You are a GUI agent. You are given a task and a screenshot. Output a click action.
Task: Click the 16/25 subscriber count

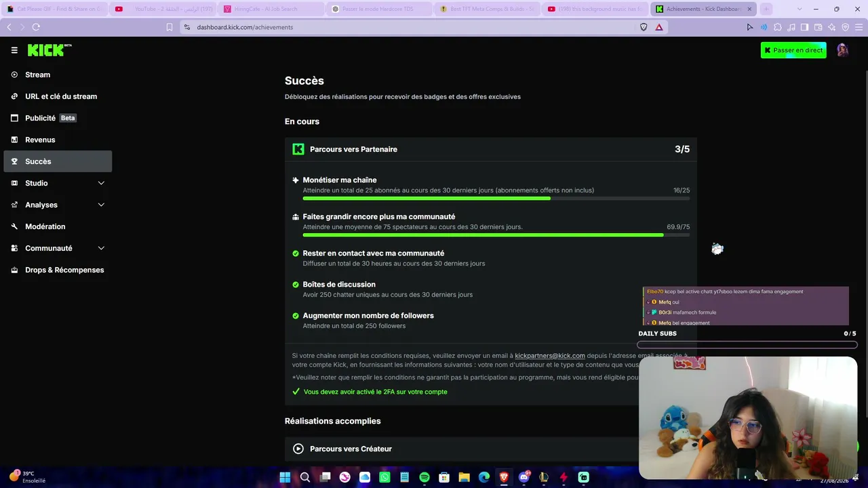tap(682, 190)
